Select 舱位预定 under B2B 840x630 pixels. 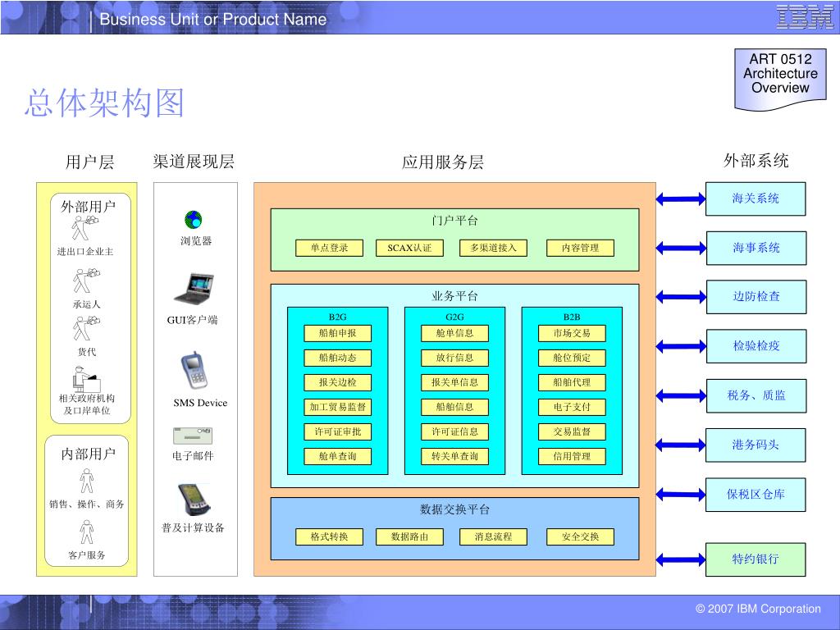point(572,358)
